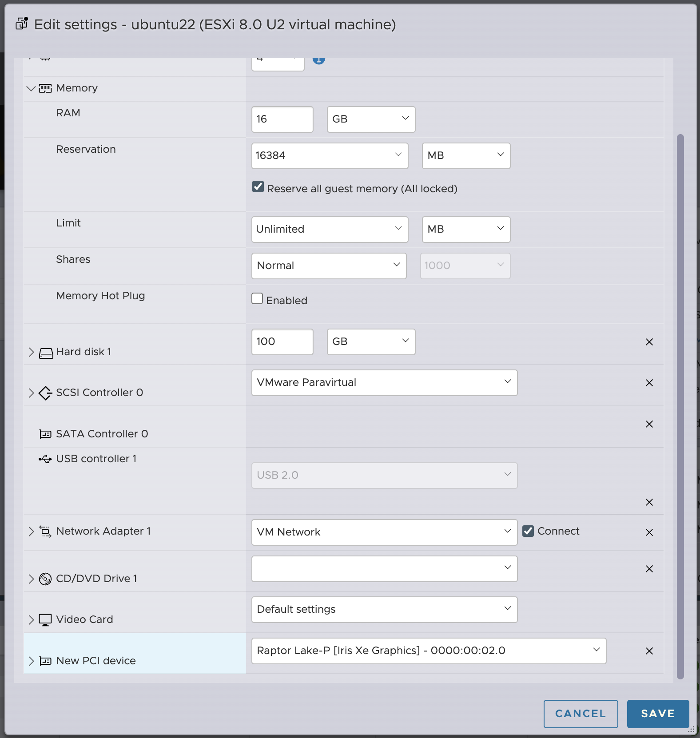The image size is (700, 738).
Task: Click the Shares label
Action: (73, 259)
